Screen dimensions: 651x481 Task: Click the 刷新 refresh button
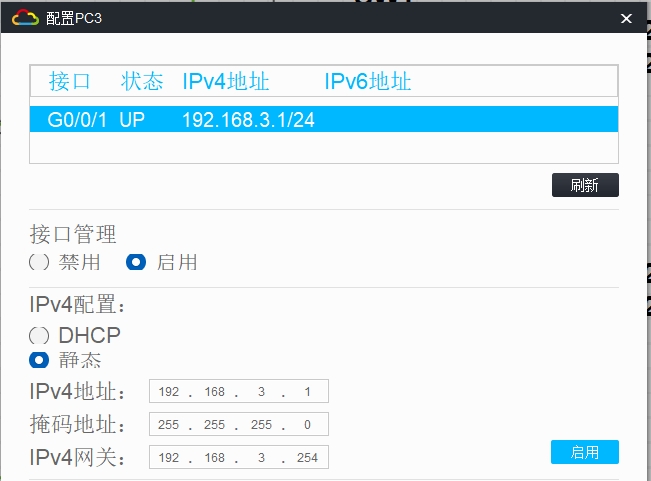(585, 185)
